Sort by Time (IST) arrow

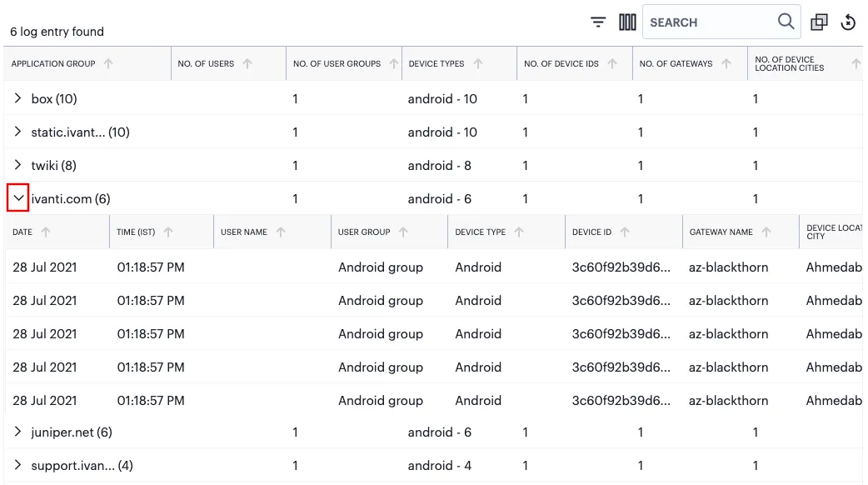[168, 232]
